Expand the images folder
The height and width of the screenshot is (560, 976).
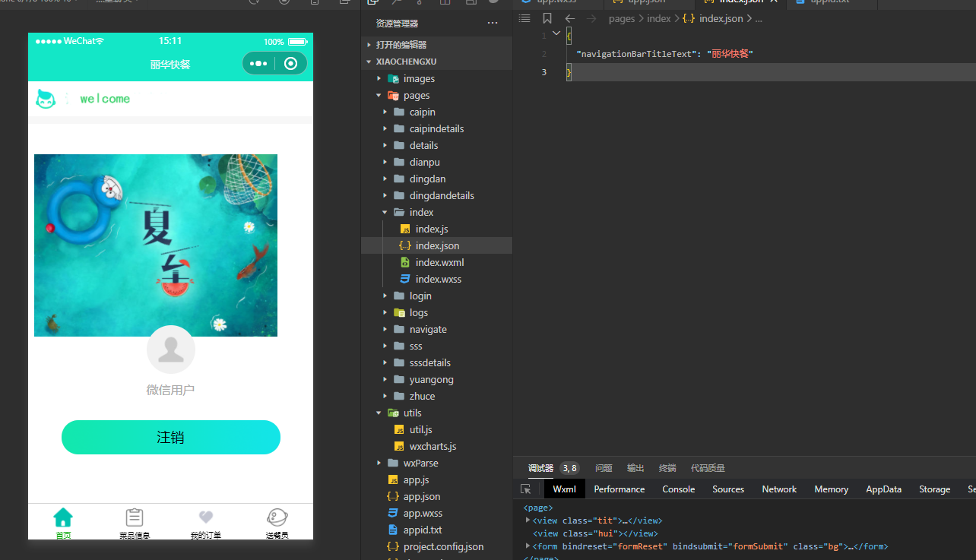(x=379, y=78)
